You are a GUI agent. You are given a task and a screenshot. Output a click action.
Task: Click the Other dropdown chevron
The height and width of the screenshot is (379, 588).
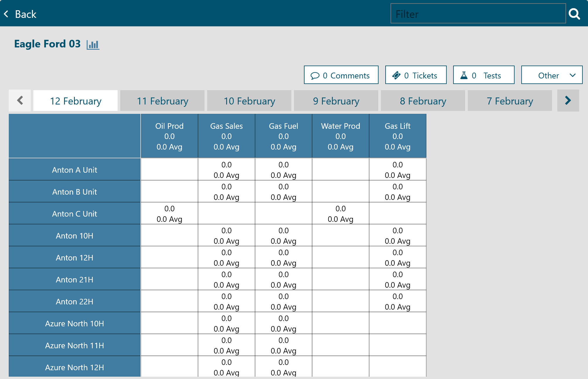pos(572,76)
